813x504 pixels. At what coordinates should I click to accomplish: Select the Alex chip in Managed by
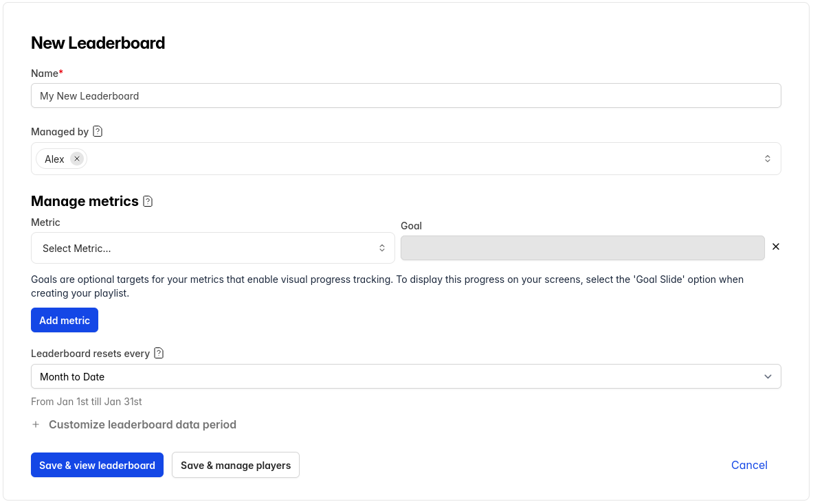tap(55, 159)
